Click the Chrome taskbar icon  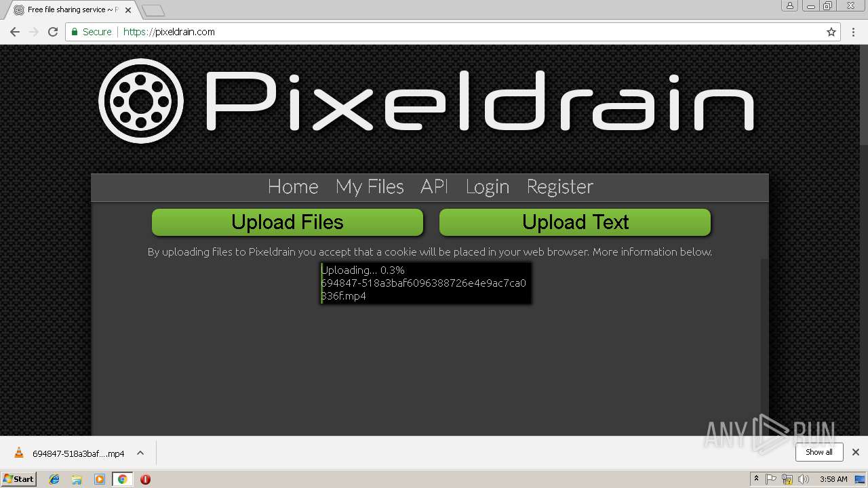click(123, 479)
